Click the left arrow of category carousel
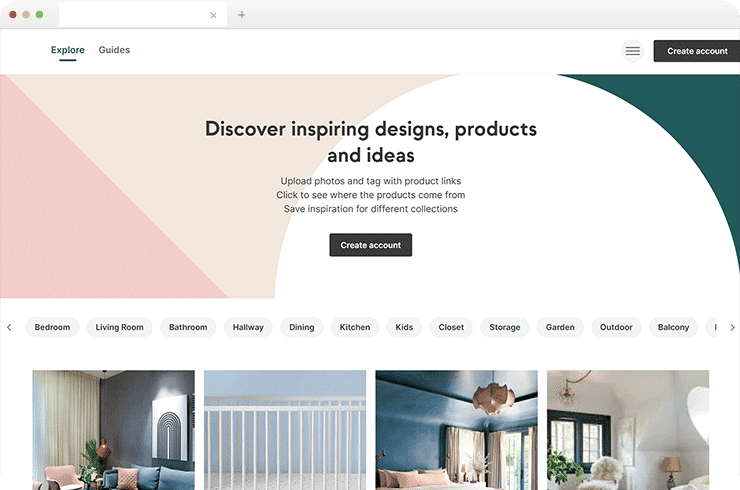The image size is (740, 490). pos(9,327)
